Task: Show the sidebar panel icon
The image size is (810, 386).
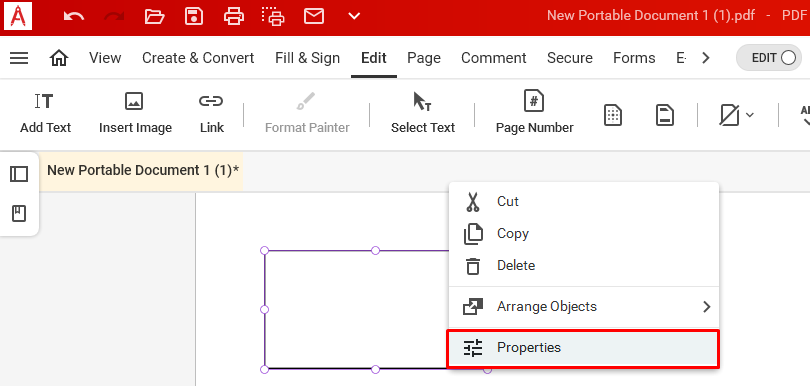Action: click(19, 174)
